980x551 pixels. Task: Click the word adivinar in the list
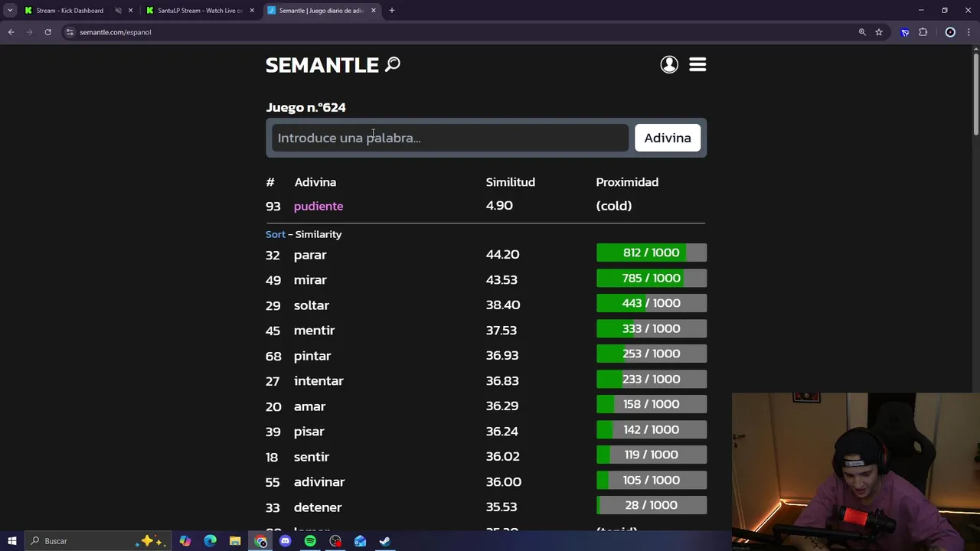click(319, 482)
